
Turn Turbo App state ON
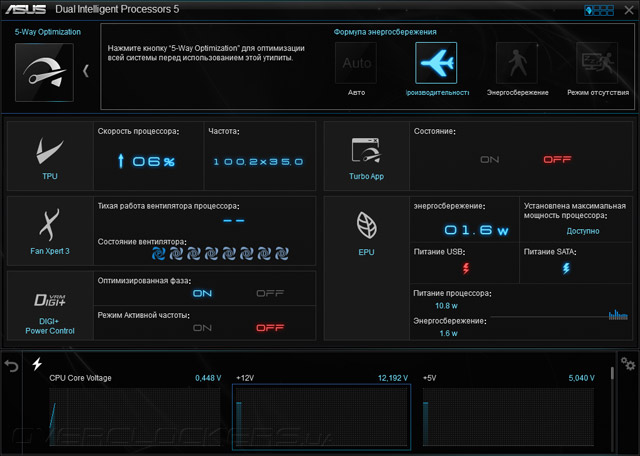(489, 160)
